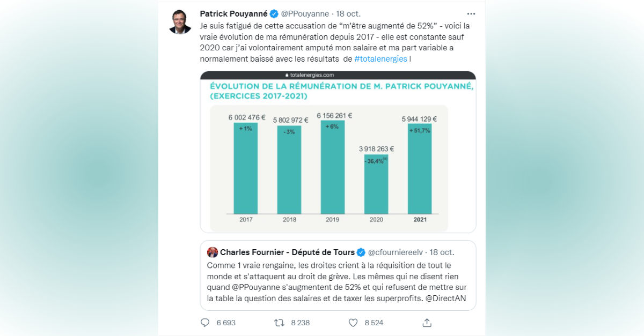Viewport: 644px width, 336px height.
Task: Click the reply bubble icon
Action: click(204, 323)
